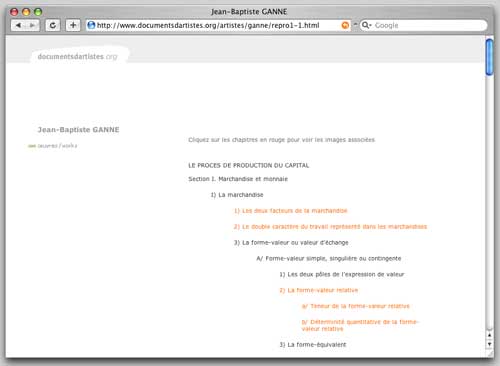Click the orange RSS icon in the address bar

[x=345, y=25]
